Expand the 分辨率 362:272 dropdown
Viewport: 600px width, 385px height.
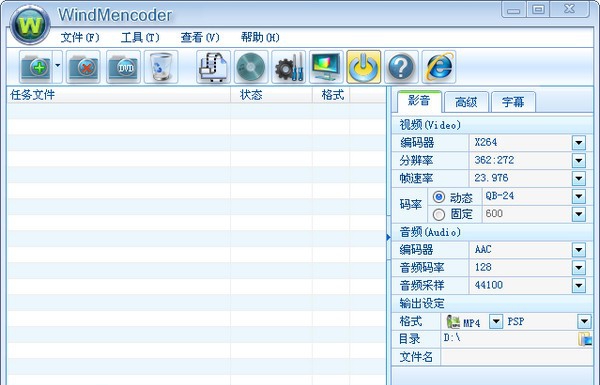click(x=579, y=161)
